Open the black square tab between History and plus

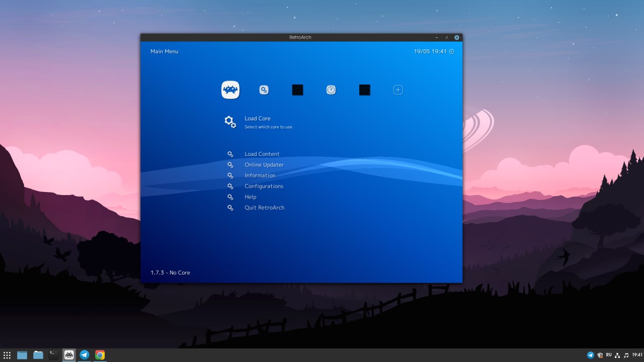(x=365, y=90)
